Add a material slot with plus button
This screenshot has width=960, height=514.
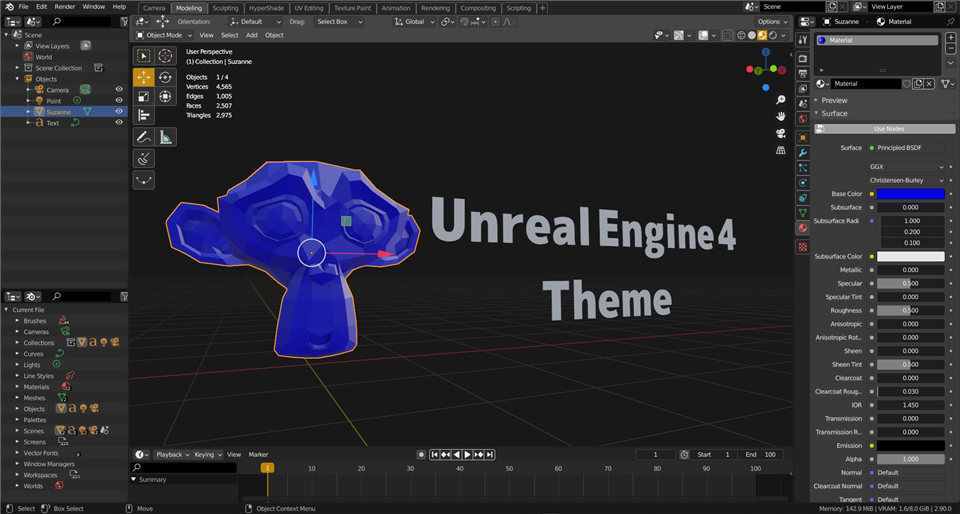pyautogui.click(x=950, y=38)
